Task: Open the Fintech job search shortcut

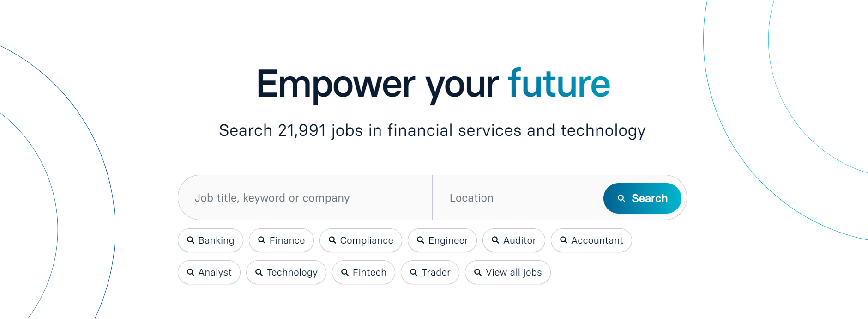Action: coord(369,272)
